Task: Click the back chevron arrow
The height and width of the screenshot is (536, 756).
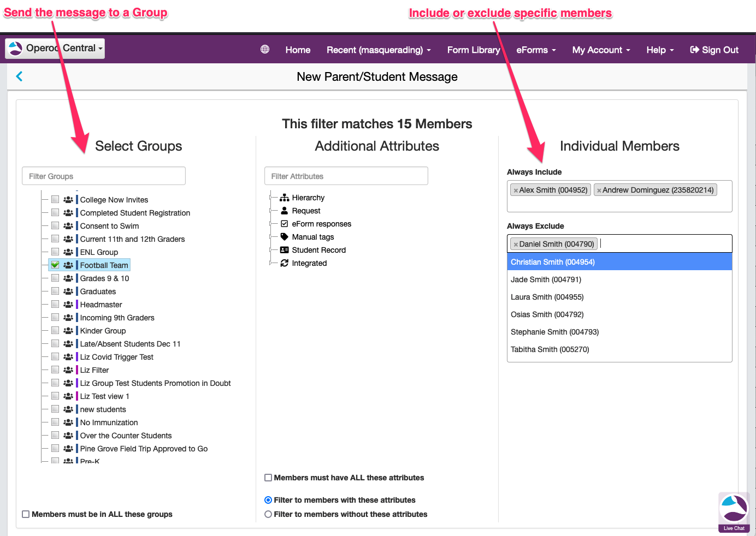Action: [x=20, y=76]
